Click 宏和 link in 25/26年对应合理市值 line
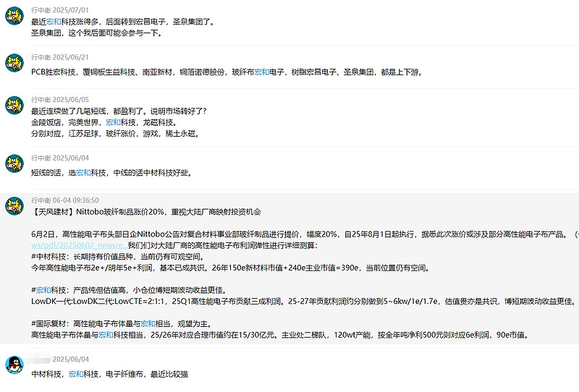The width and height of the screenshot is (579, 392). (x=106, y=335)
